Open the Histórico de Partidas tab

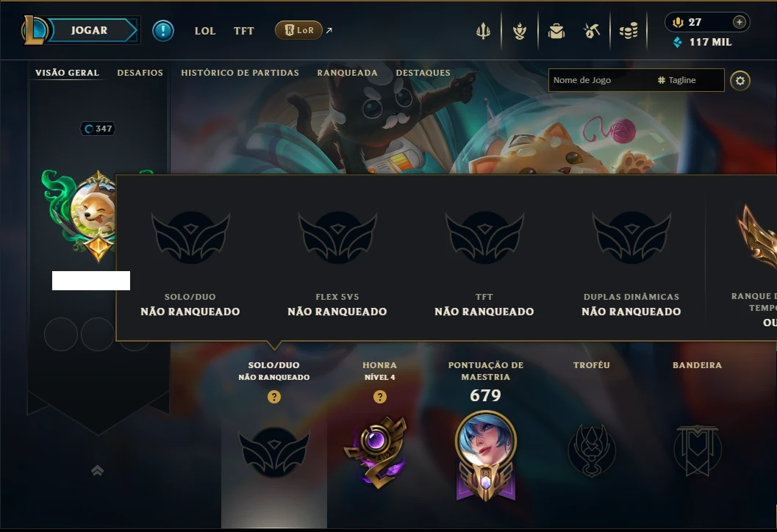point(240,73)
